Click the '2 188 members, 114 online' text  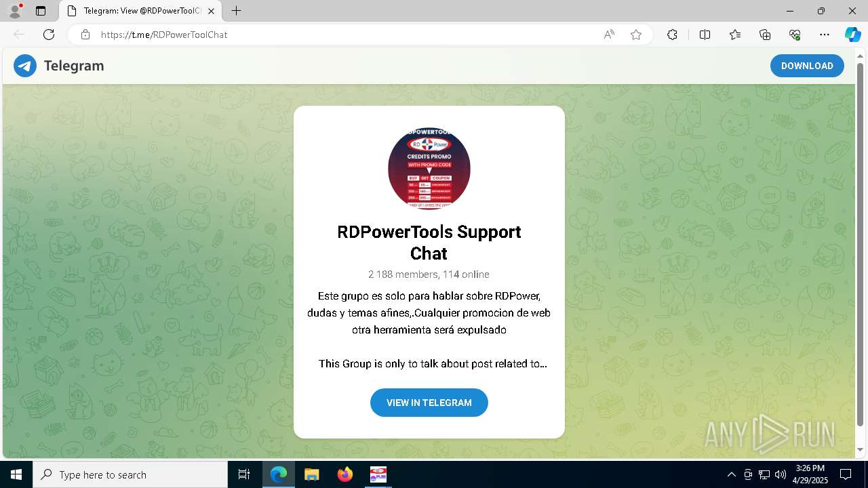(x=429, y=274)
